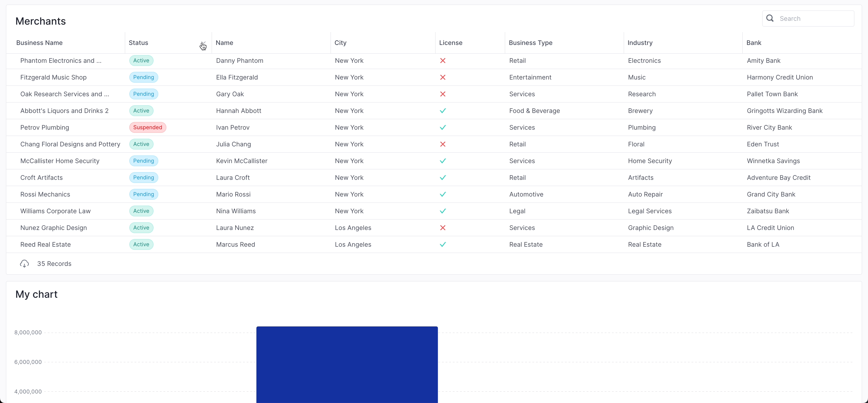Click the Business Name column header
868x403 pixels.
(x=39, y=43)
